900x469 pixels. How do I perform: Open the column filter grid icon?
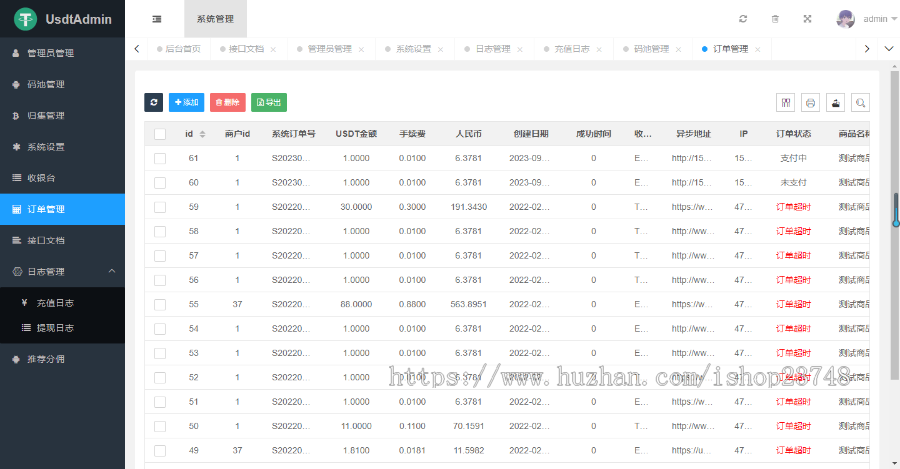tap(785, 103)
